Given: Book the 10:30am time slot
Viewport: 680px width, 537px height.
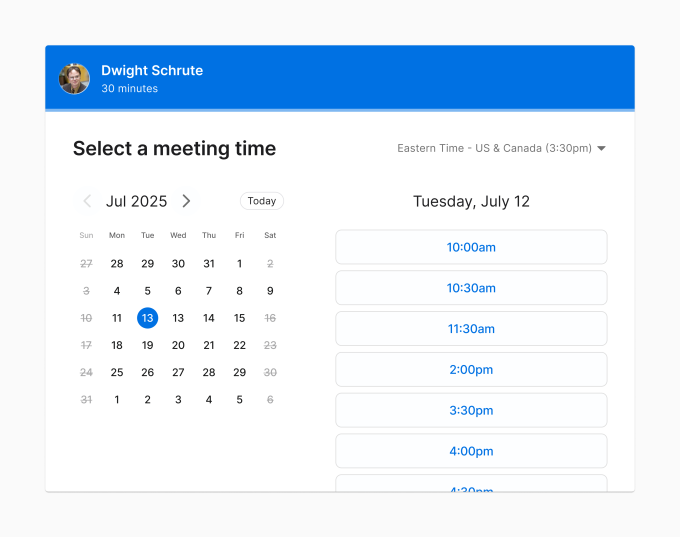Looking at the screenshot, I should coord(471,288).
